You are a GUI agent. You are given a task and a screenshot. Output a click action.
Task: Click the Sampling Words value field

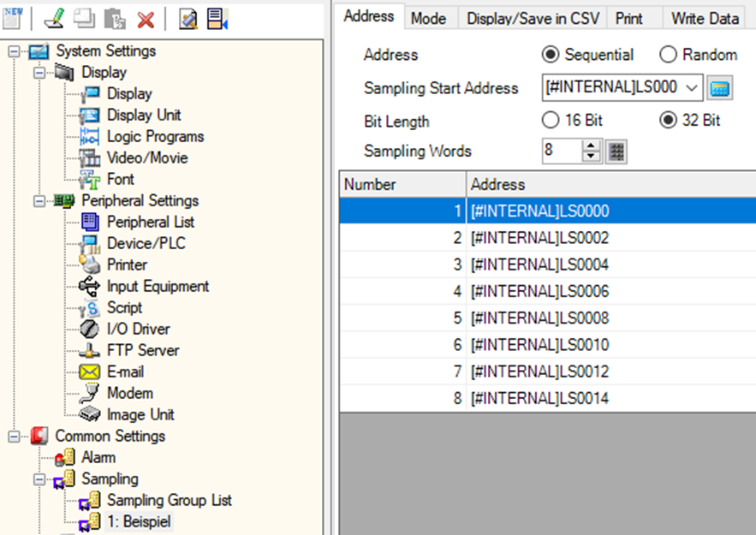click(x=561, y=151)
